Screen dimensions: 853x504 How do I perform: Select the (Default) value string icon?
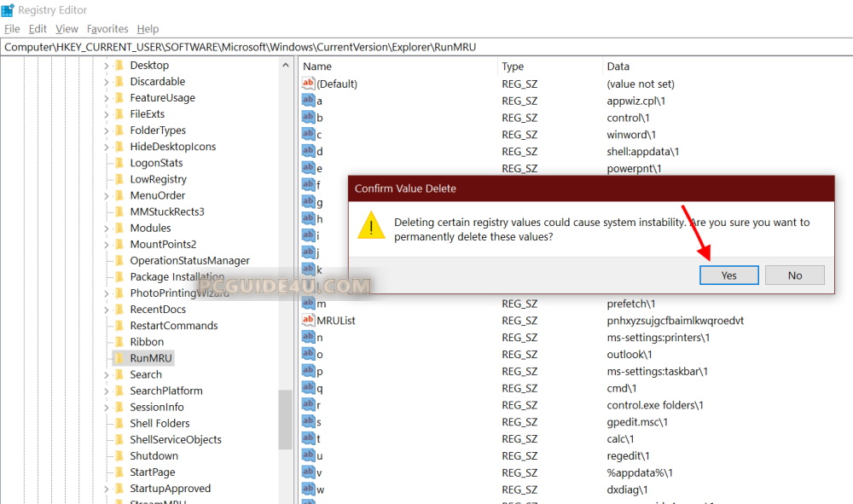tap(309, 84)
